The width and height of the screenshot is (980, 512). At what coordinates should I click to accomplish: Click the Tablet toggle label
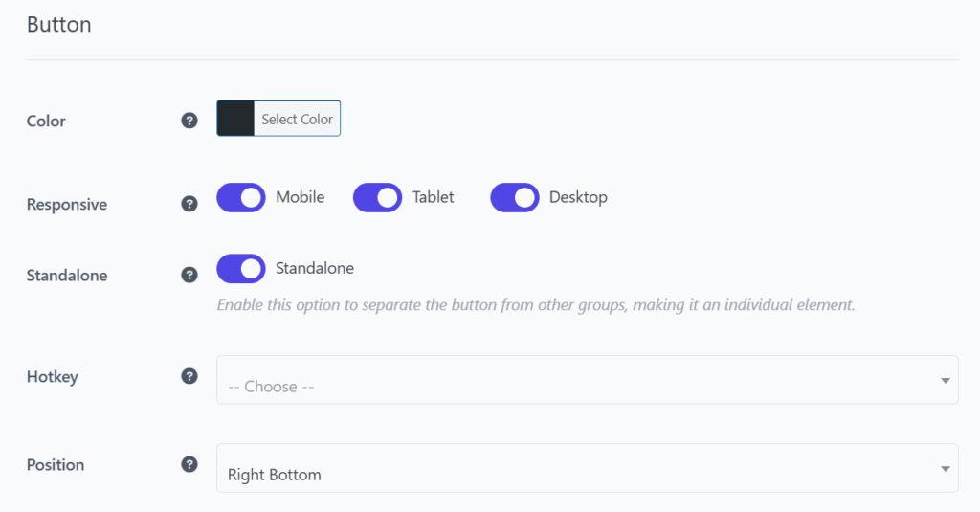(433, 197)
